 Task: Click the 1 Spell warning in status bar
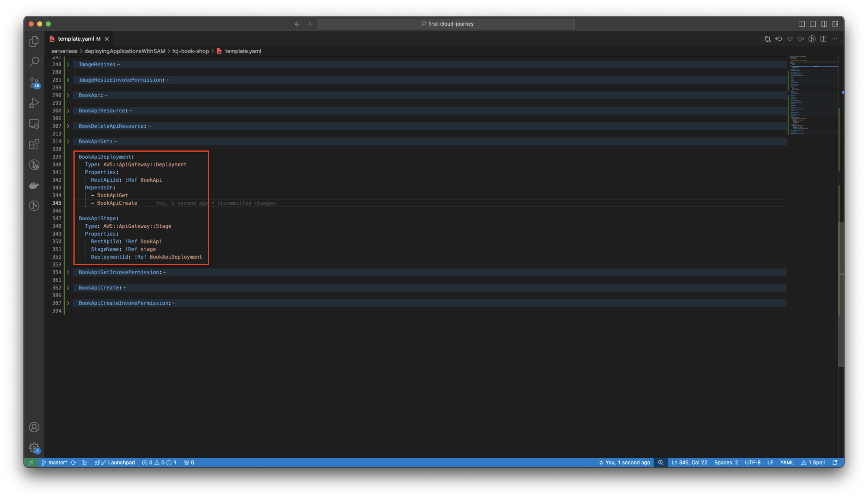813,463
